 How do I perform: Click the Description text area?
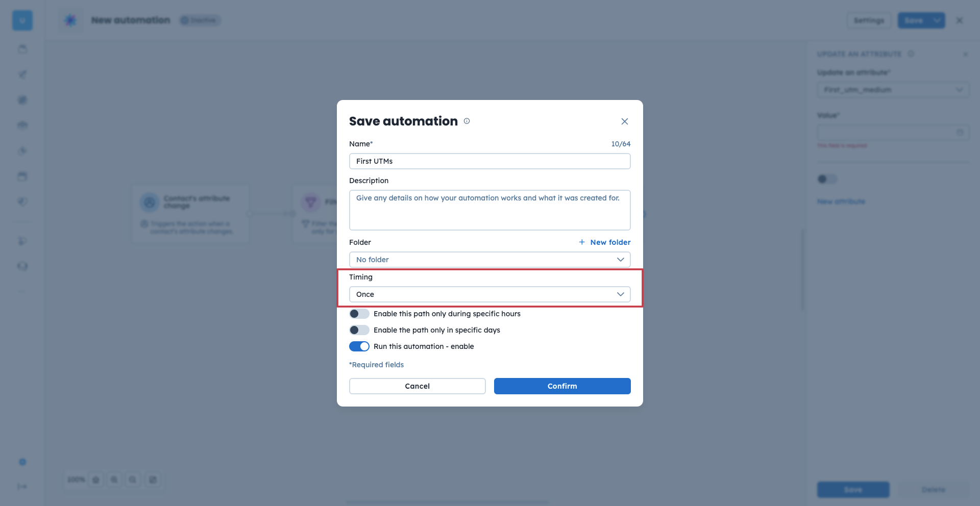(x=489, y=210)
